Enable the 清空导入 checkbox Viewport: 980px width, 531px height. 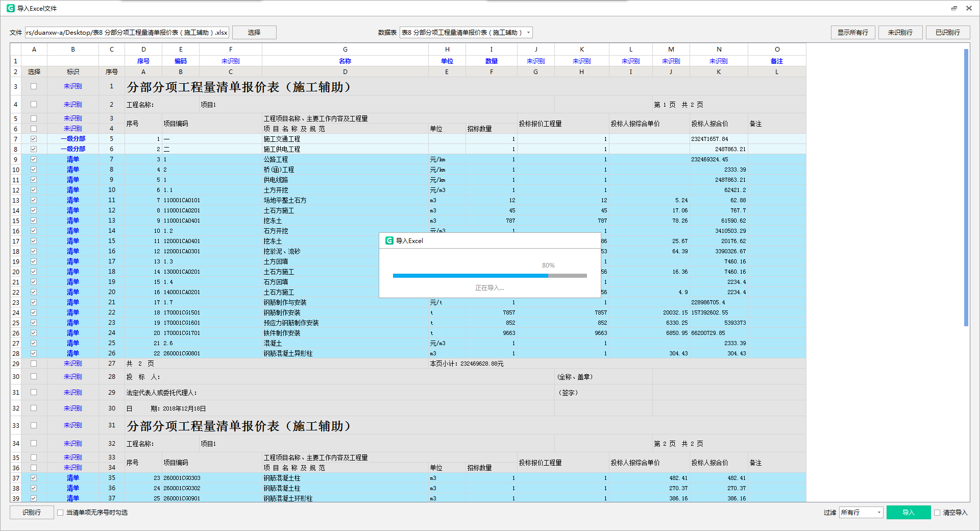tap(937, 512)
